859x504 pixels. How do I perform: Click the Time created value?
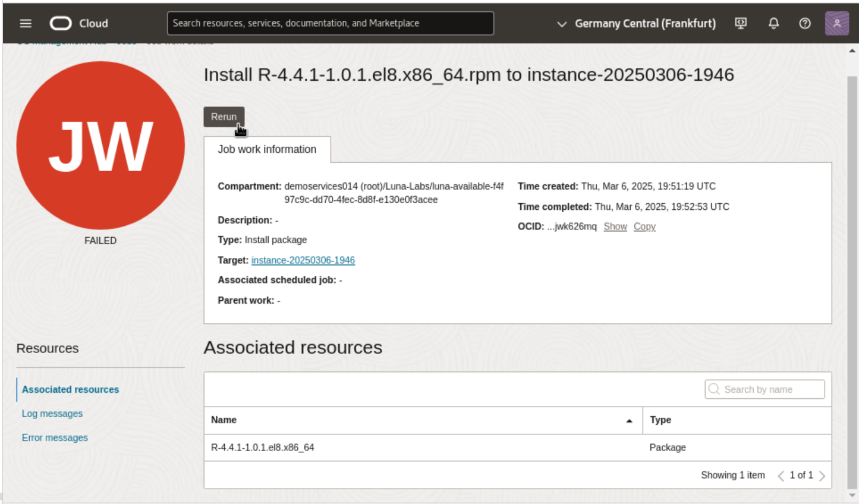coord(649,186)
